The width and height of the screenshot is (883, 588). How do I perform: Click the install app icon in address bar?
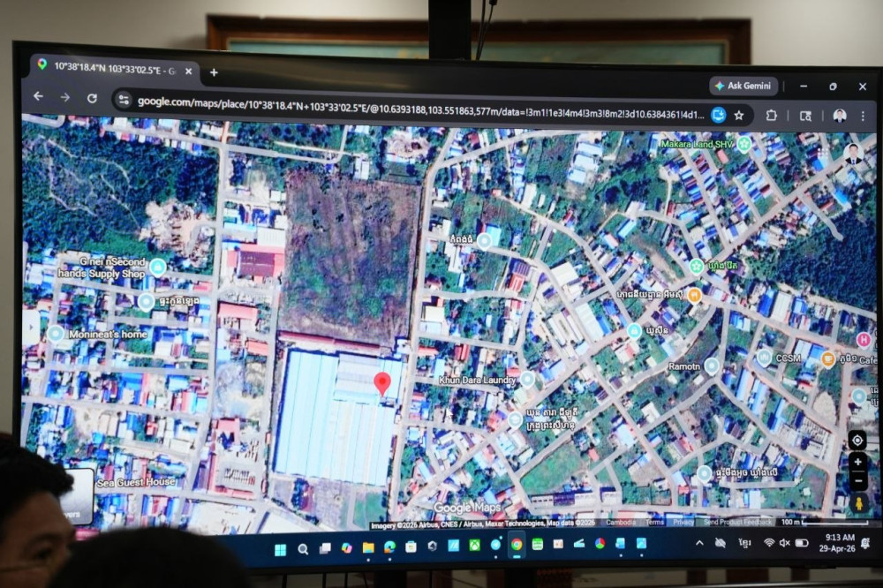click(x=719, y=114)
